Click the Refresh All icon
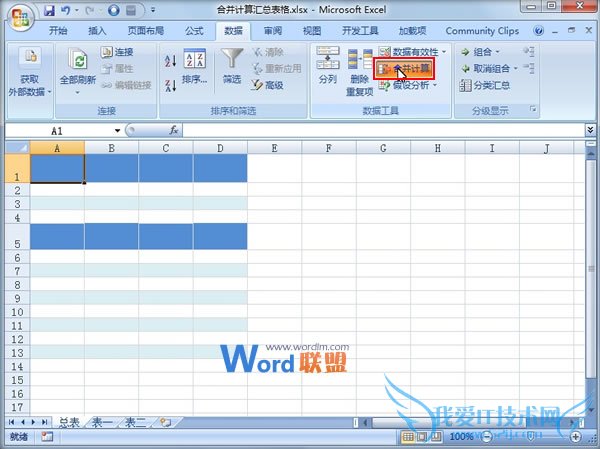The width and height of the screenshot is (600, 449). [x=78, y=59]
